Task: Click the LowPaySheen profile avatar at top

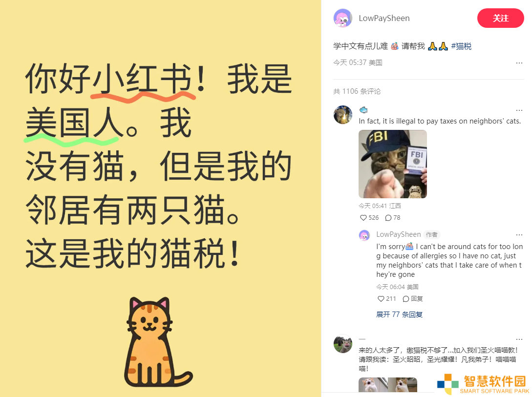Action: tap(342, 18)
